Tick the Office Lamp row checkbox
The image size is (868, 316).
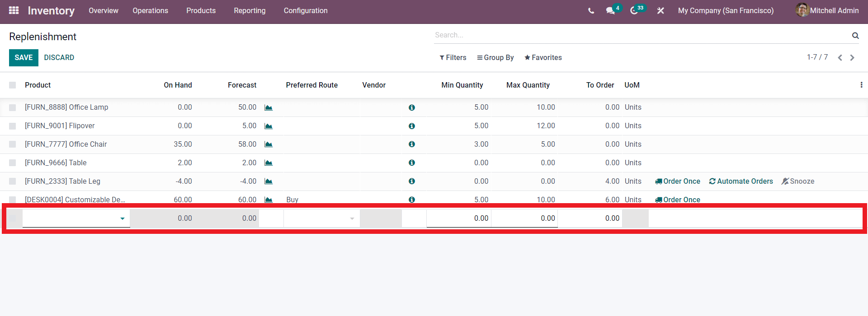[x=12, y=107]
